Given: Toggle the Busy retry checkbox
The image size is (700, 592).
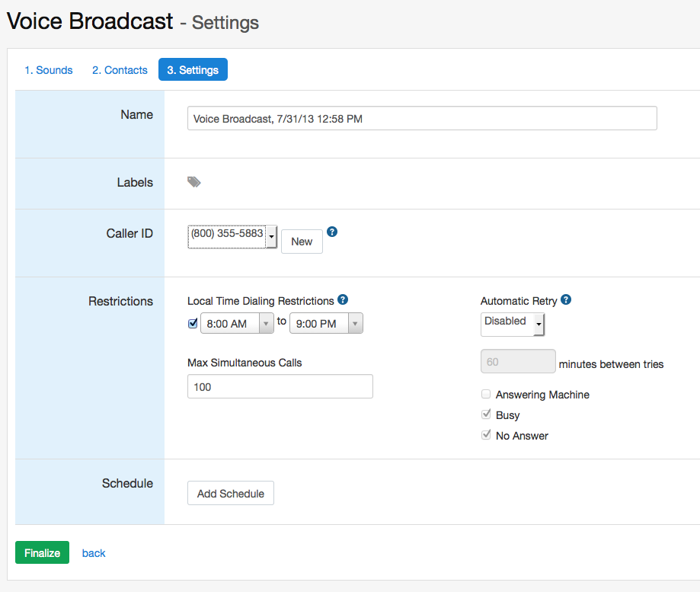Looking at the screenshot, I should tap(486, 414).
